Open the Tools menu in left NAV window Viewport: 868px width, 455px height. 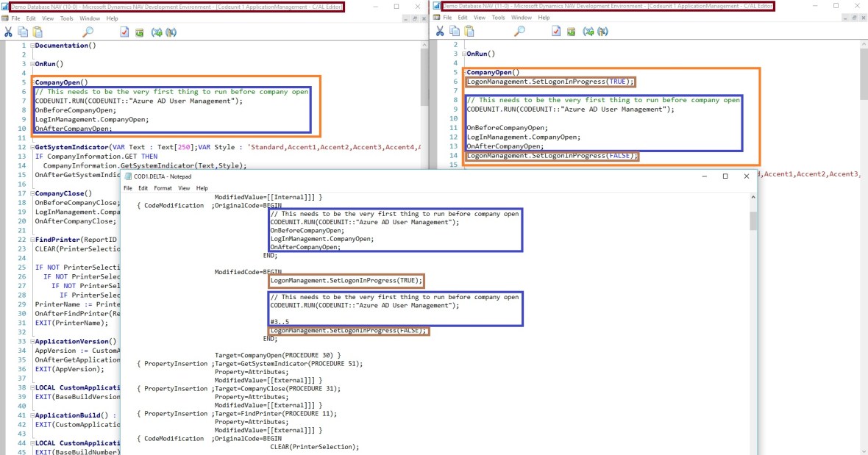pos(66,18)
